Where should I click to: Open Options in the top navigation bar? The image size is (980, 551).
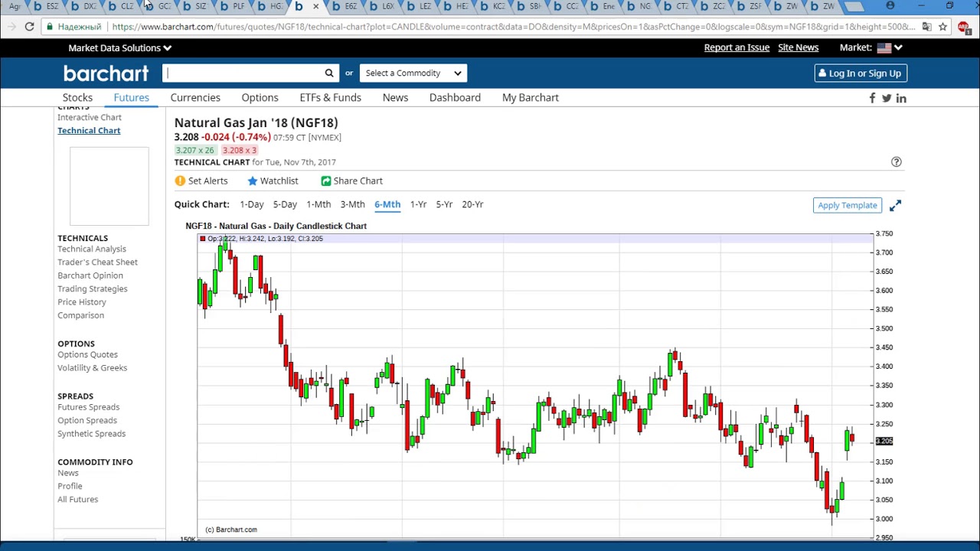click(260, 98)
